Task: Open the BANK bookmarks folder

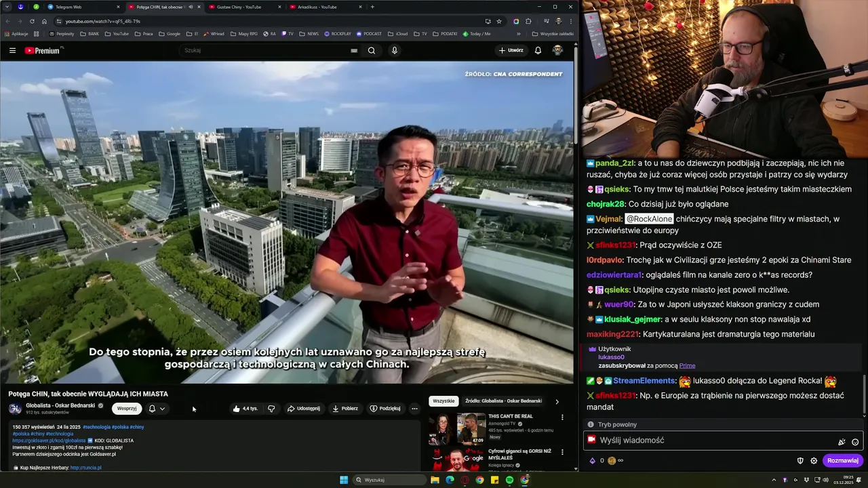Action: (90, 33)
